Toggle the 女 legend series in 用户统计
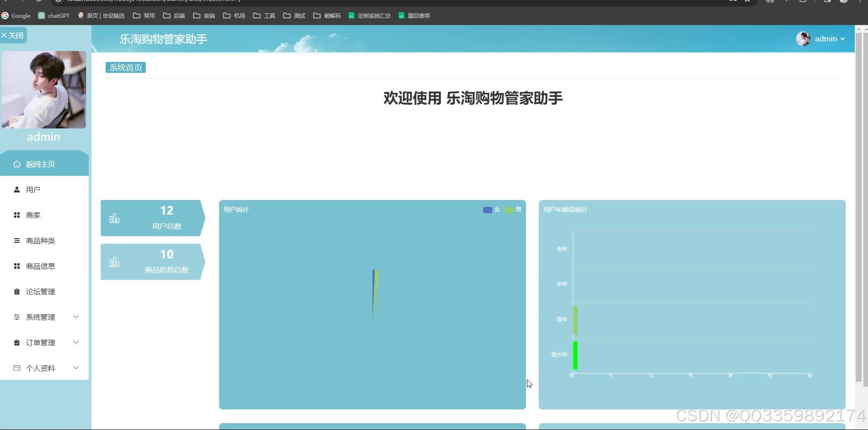Screen dimensions: 868x430 (492, 210)
